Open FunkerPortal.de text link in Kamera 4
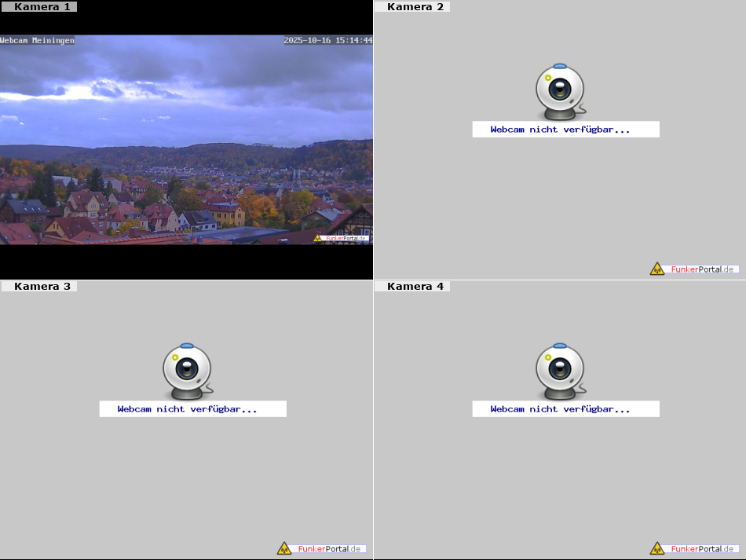 [x=703, y=549]
